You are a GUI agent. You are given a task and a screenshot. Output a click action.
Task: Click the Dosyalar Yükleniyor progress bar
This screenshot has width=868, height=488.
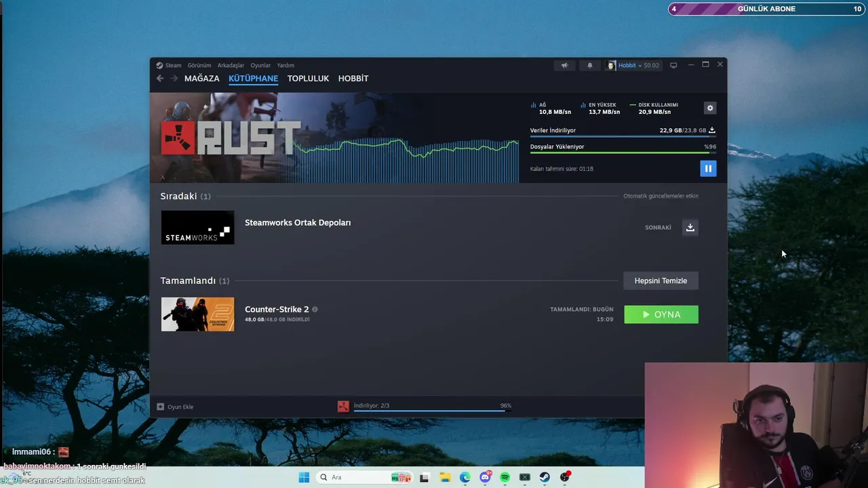[x=623, y=152]
